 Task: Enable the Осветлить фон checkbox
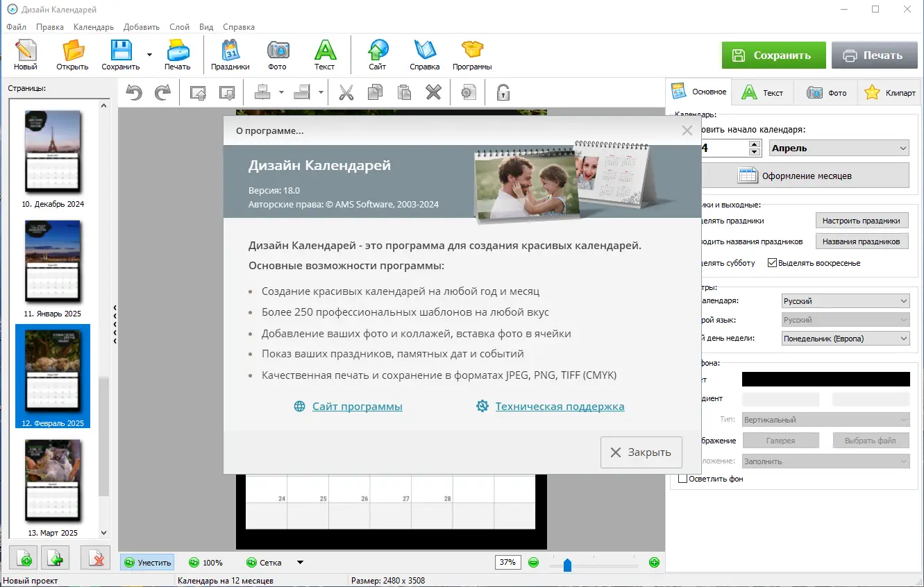click(x=682, y=479)
